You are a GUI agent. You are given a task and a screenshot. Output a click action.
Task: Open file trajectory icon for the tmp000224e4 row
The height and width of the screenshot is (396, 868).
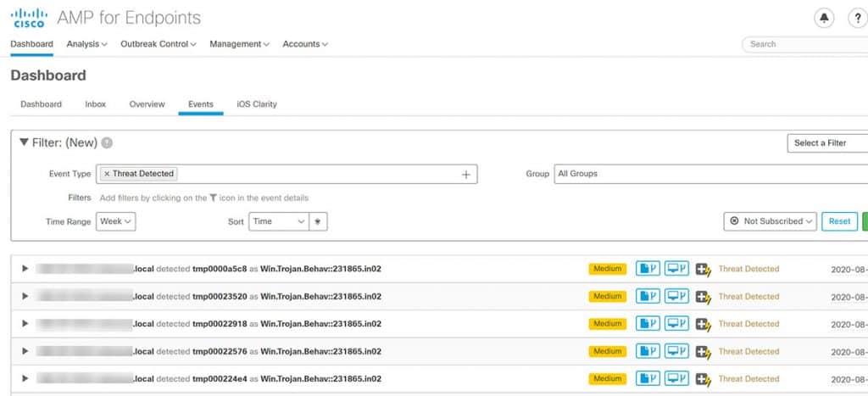tap(648, 379)
